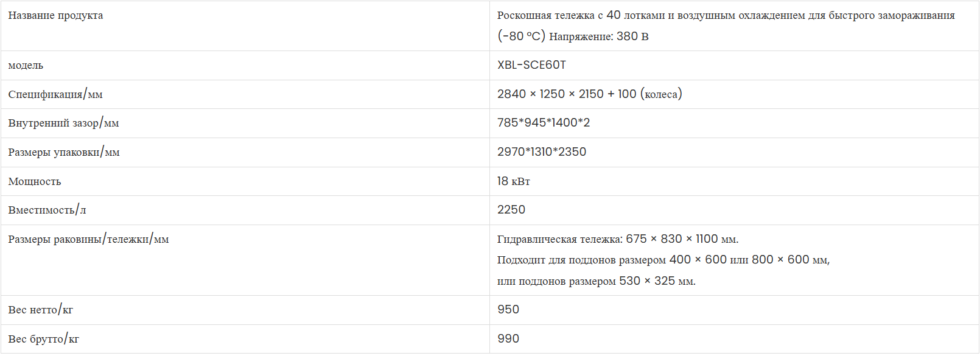Click the 'Гидравлическая тележка: 675 × 830 × 1100' line
The image size is (980, 356).
click(x=618, y=239)
